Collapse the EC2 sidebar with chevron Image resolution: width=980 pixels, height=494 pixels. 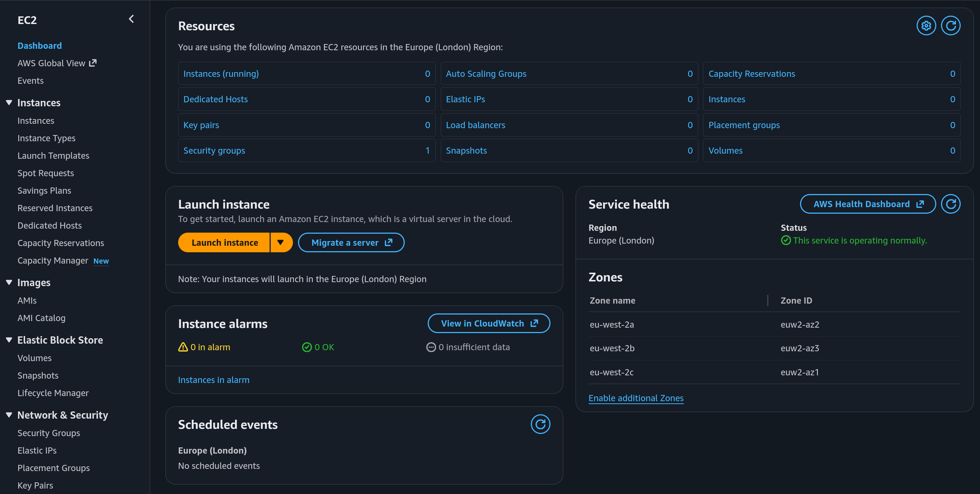click(131, 19)
